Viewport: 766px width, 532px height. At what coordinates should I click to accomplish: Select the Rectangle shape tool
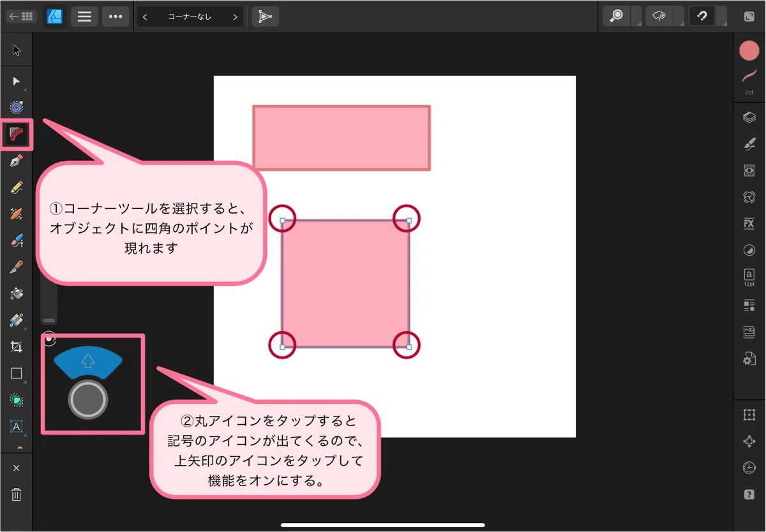coord(17,374)
